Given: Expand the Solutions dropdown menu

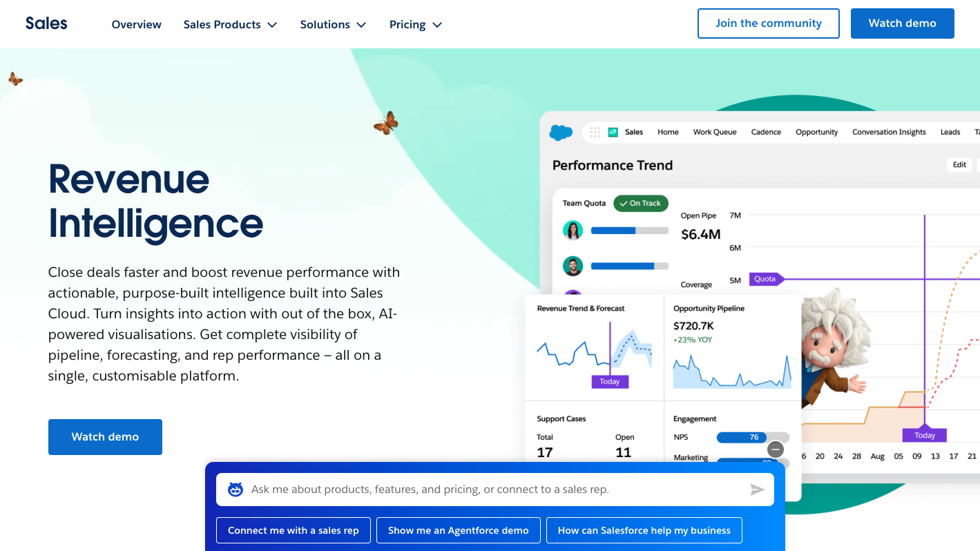Looking at the screenshot, I should 333,24.
